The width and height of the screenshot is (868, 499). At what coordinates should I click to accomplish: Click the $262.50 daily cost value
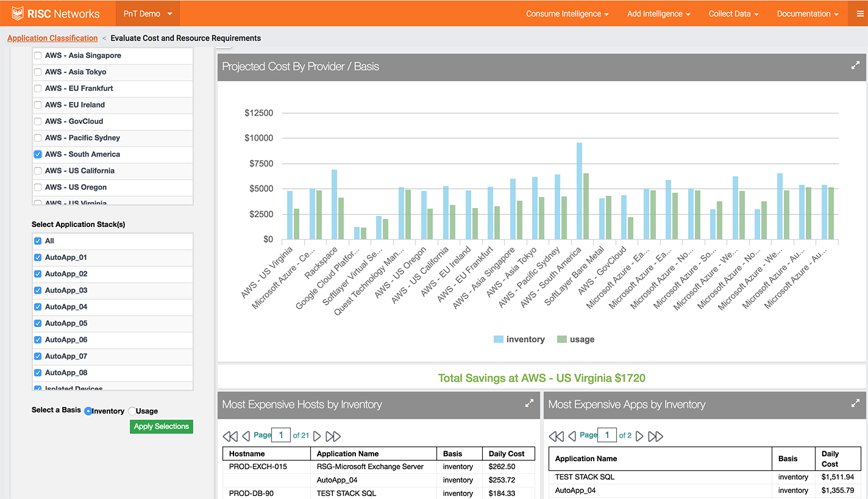point(502,467)
